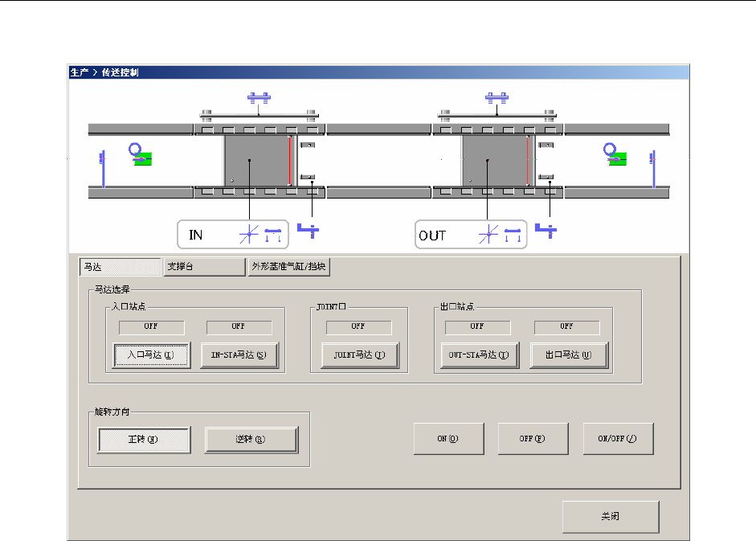Select 逆转 reverse rotation direction

coord(251,440)
